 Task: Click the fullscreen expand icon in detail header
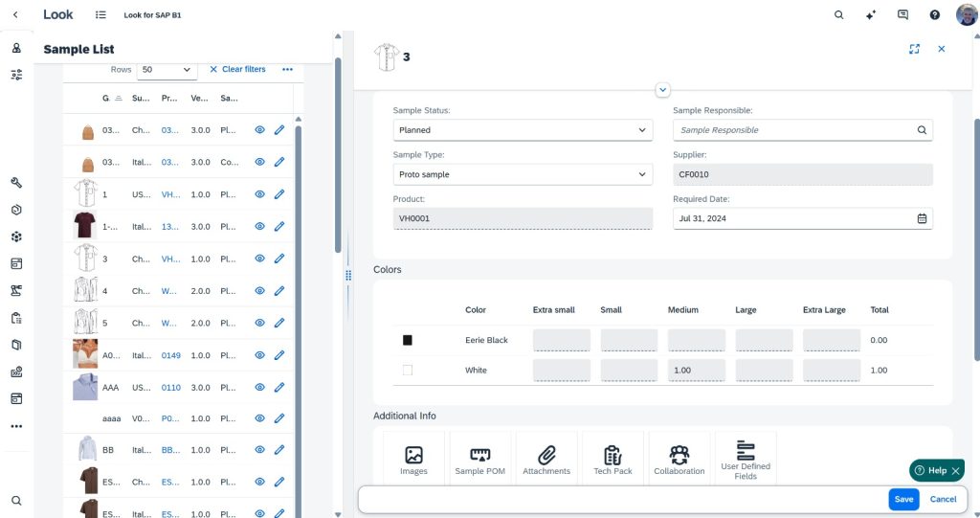coord(914,49)
